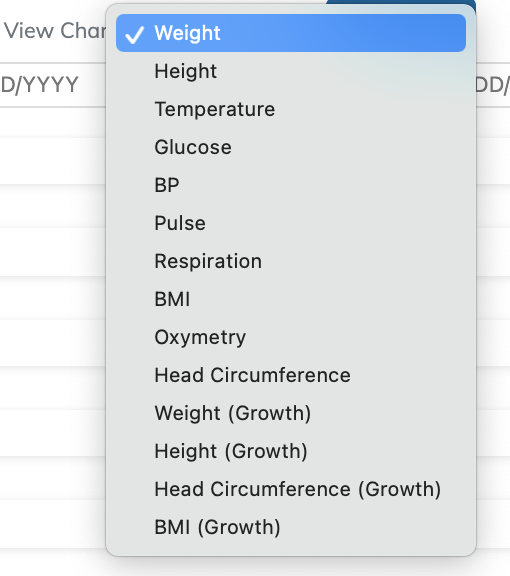Click the checkmark beside Weight
This screenshot has width=510, height=576.
134,35
